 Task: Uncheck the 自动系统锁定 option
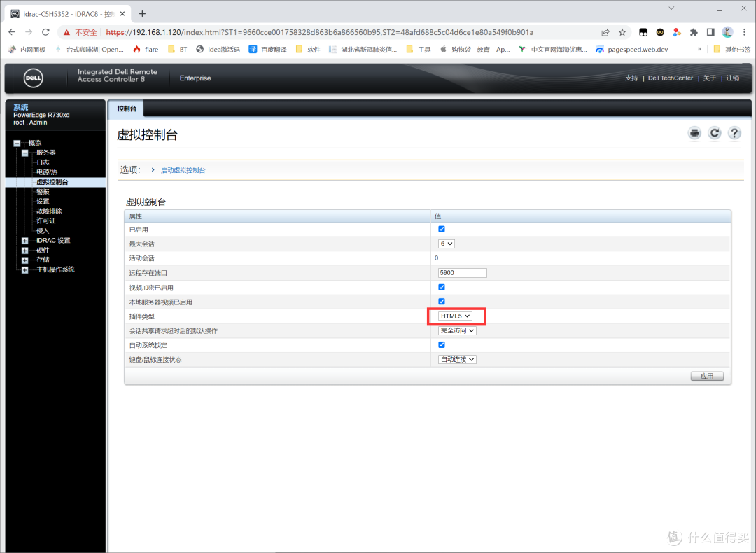pyautogui.click(x=441, y=344)
